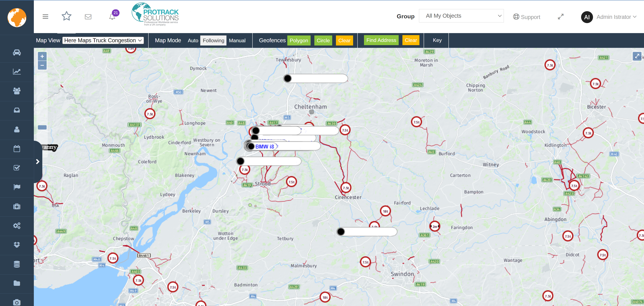Open the reports chart icon in sidebar
Screen dimensions: 644x306
click(17, 72)
